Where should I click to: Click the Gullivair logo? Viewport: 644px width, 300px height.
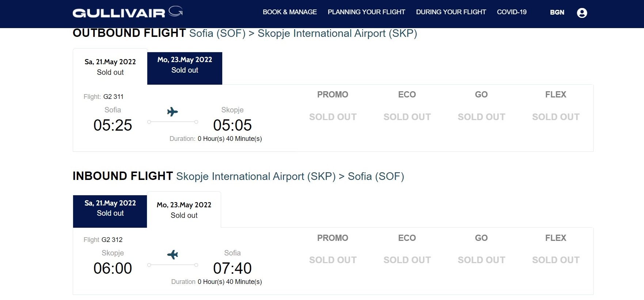(x=128, y=12)
